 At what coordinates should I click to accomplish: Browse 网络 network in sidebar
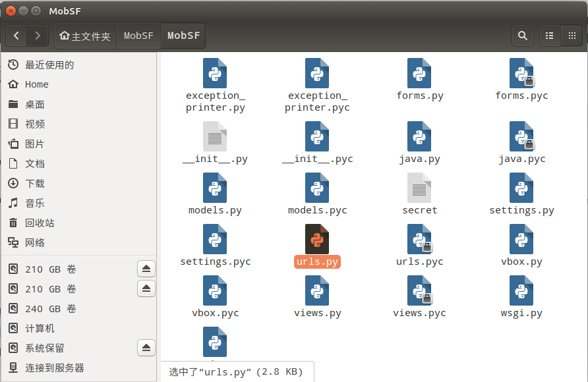(x=78, y=242)
